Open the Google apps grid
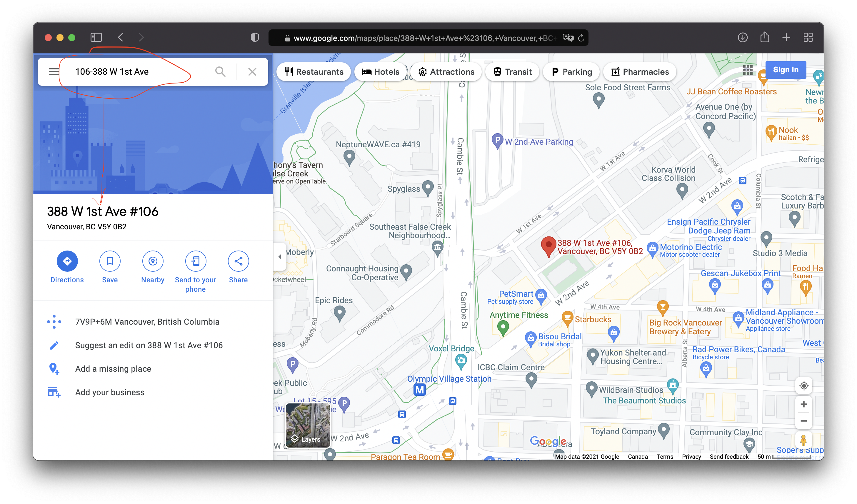The width and height of the screenshot is (857, 504). pyautogui.click(x=748, y=70)
